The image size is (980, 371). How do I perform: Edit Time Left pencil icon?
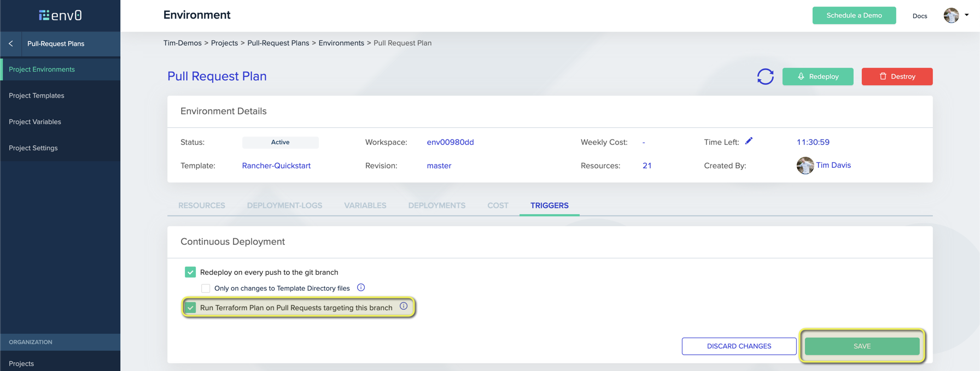coord(749,141)
